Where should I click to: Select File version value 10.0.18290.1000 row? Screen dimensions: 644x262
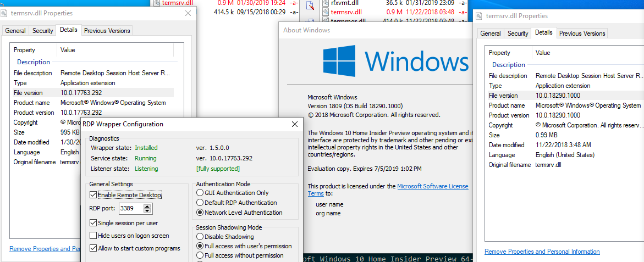click(565, 96)
